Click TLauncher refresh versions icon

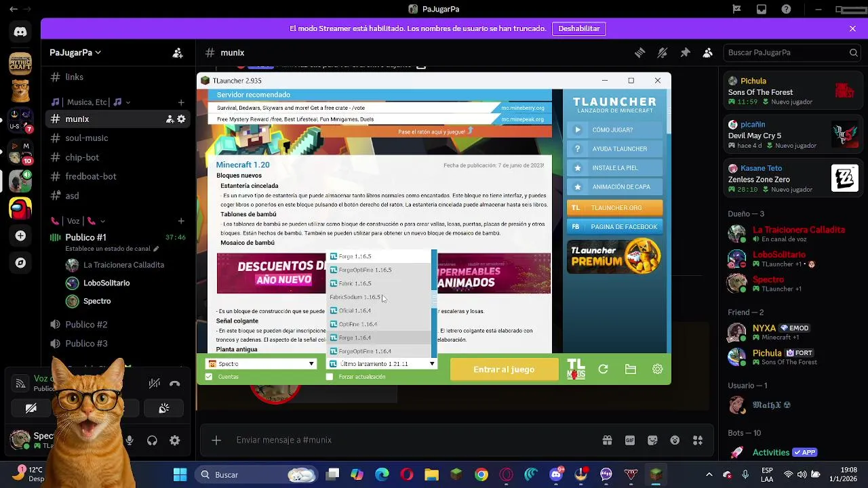pos(603,369)
